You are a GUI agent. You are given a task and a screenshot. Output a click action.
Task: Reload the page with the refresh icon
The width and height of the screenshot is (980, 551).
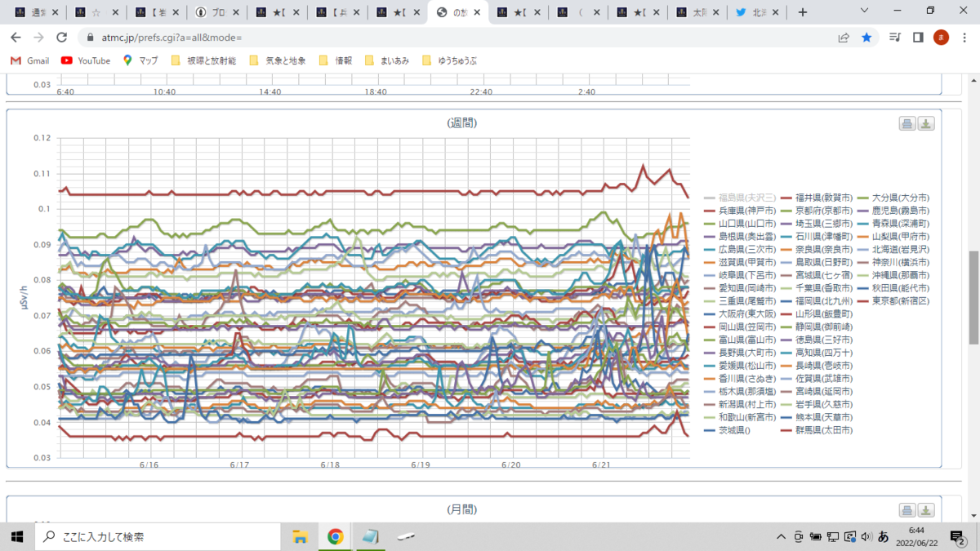(61, 38)
